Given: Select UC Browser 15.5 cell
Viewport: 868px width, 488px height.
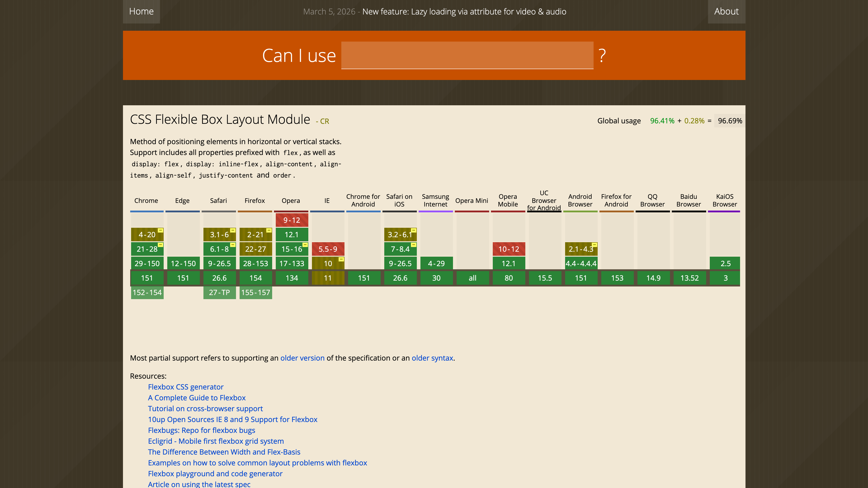Looking at the screenshot, I should click(x=545, y=278).
